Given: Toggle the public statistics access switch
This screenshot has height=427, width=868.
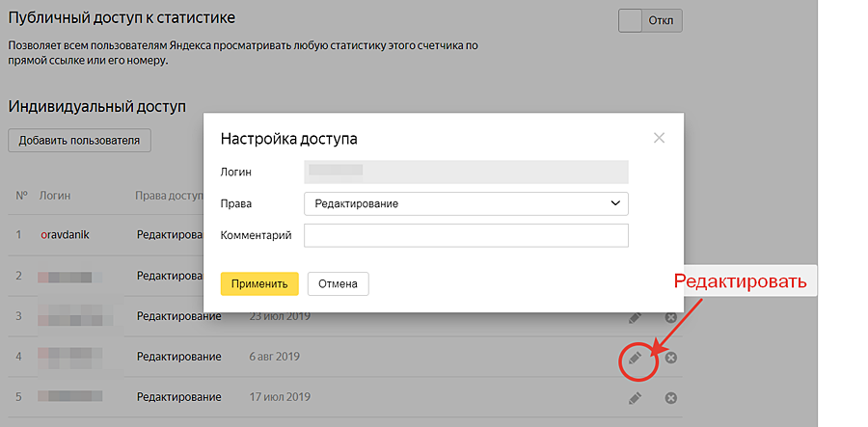Looking at the screenshot, I should click(650, 20).
